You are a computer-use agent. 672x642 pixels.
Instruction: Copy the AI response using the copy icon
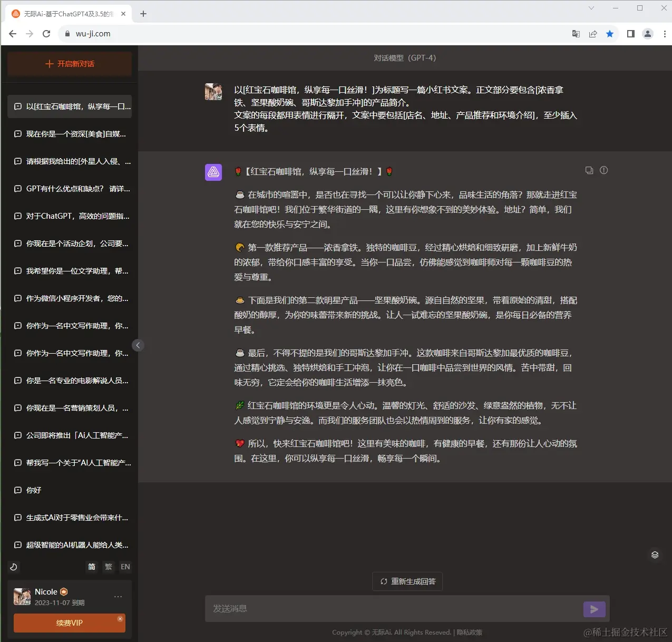click(x=589, y=170)
